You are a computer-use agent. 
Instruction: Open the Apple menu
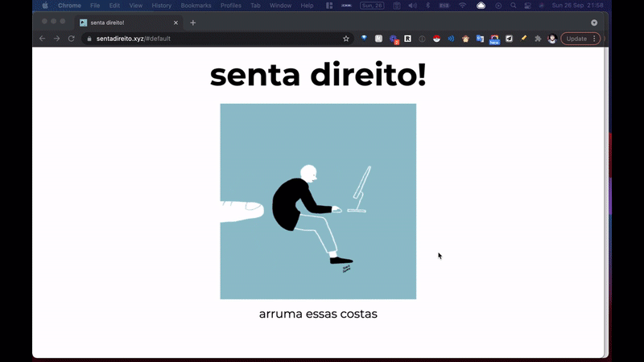coord(45,6)
